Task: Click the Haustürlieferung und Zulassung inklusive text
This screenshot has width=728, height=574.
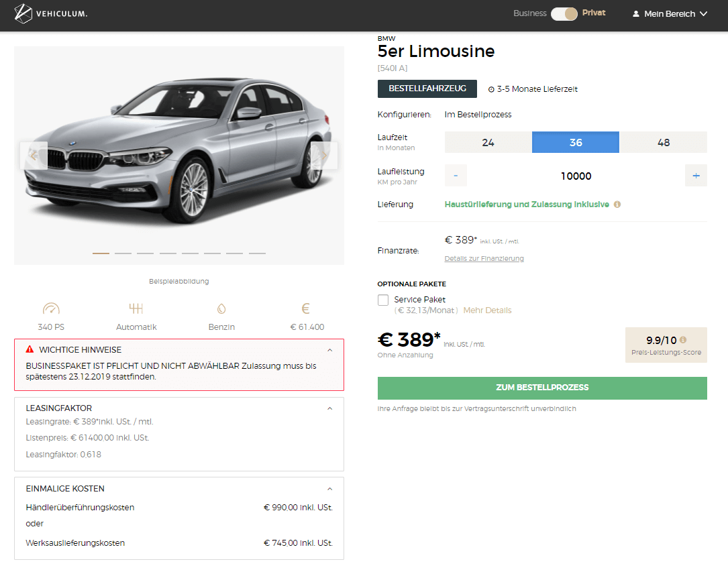Action: 527,204
